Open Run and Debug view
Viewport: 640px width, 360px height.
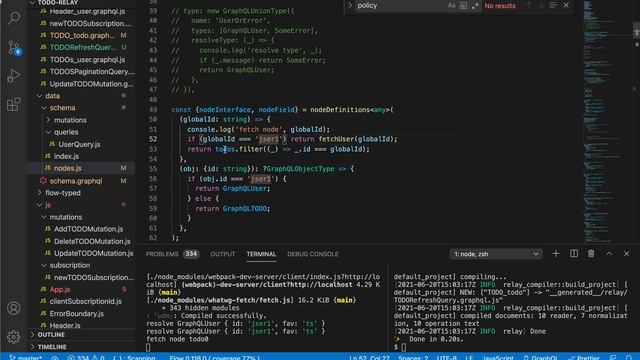(14, 76)
